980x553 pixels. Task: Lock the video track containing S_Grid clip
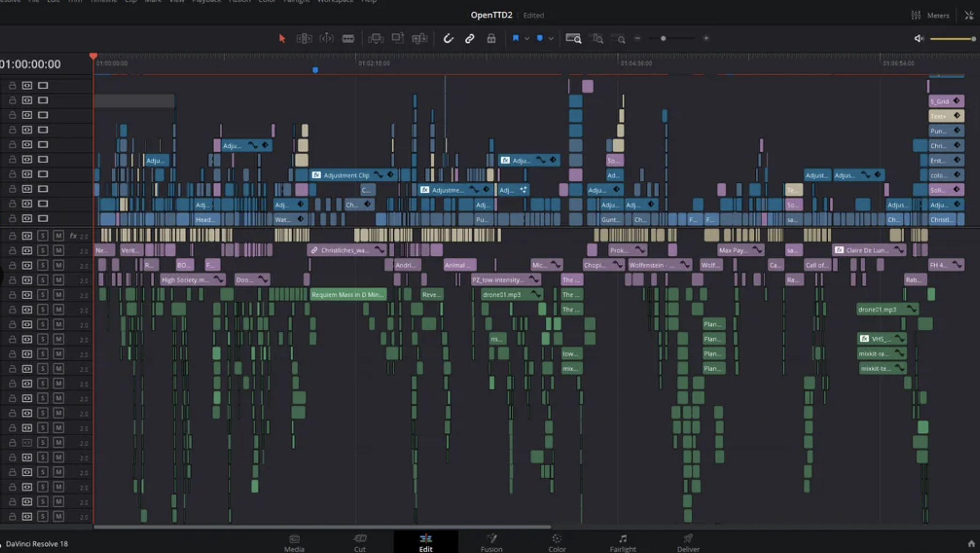click(12, 100)
